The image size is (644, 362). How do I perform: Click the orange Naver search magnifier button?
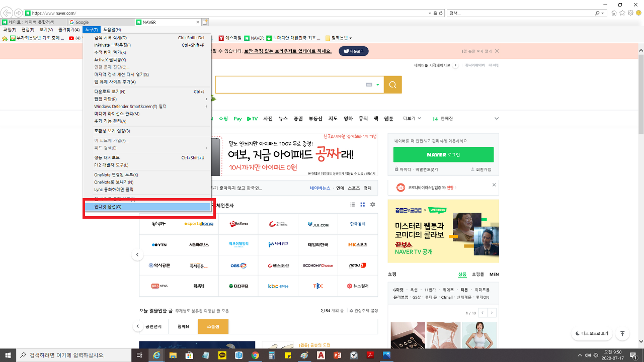tap(392, 84)
